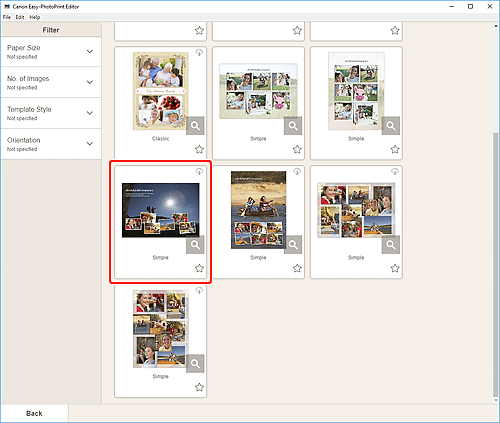Image resolution: width=500 pixels, height=423 pixels.
Task: Star the landscape green Simple collage template
Action: (297, 149)
